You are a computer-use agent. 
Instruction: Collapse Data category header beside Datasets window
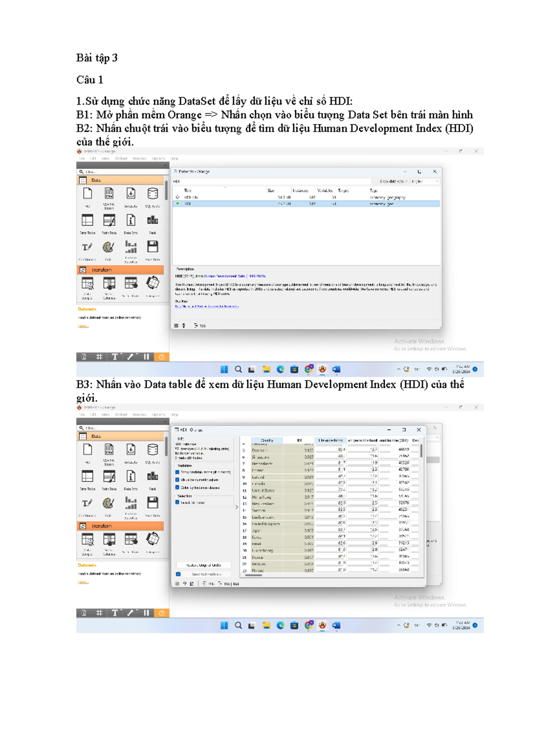coord(120,181)
